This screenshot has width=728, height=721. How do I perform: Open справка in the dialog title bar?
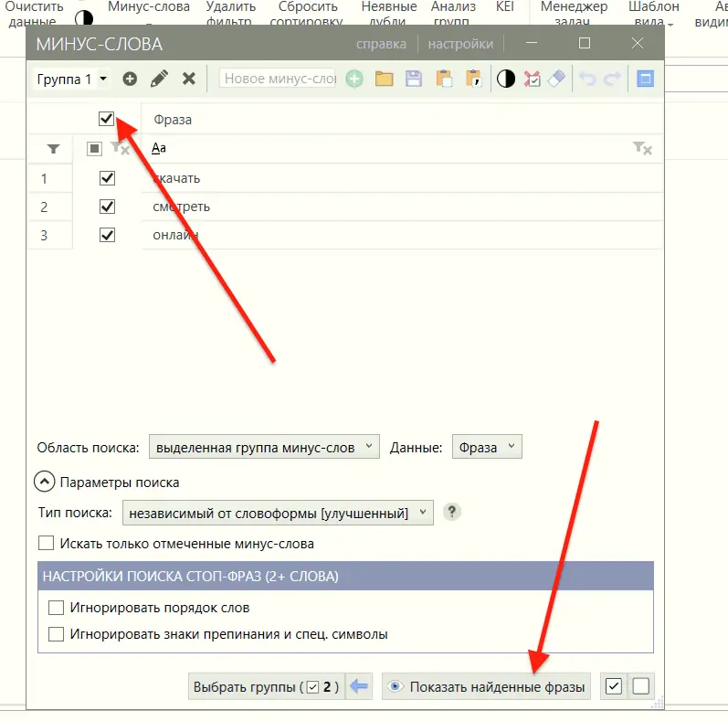click(381, 44)
